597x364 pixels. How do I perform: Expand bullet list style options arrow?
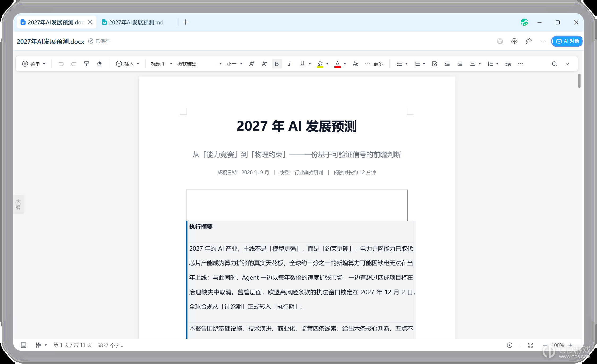[x=406, y=64]
